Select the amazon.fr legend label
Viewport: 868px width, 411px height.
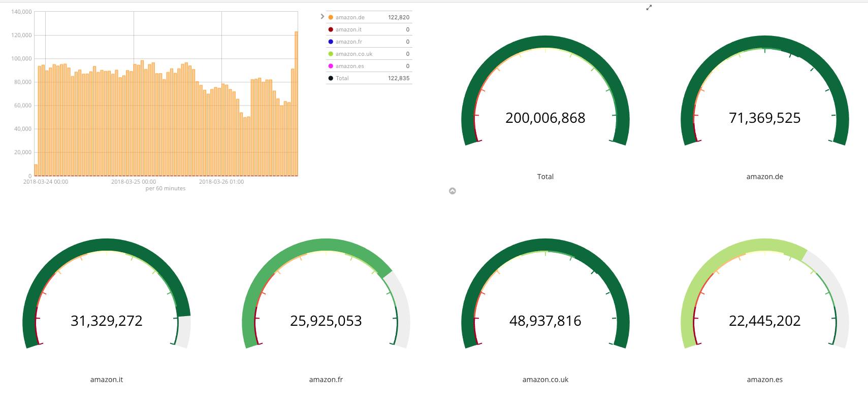(348, 42)
